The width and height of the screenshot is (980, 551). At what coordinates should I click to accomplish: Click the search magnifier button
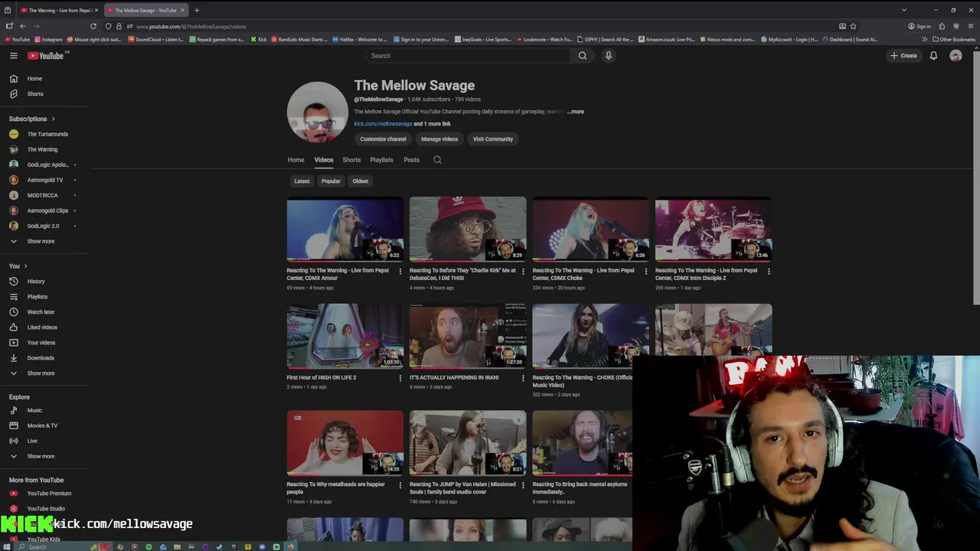pyautogui.click(x=583, y=55)
